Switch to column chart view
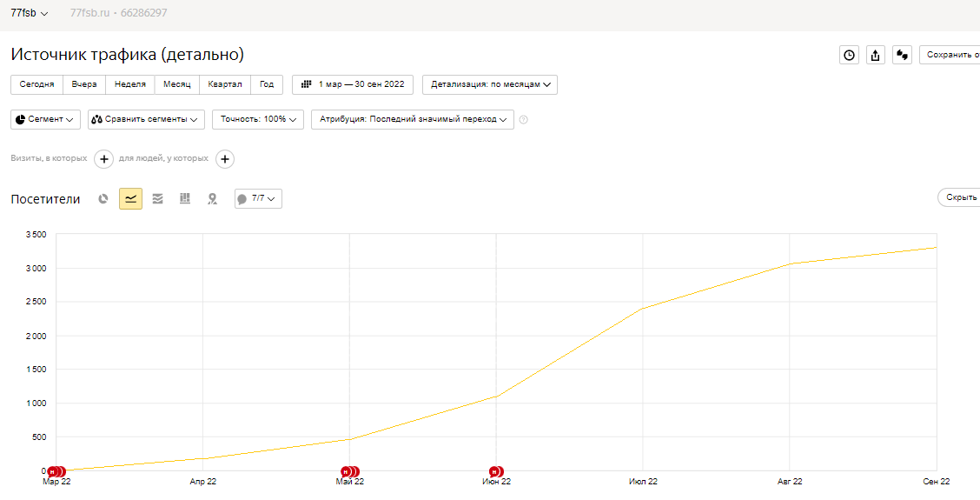Screen dimensions: 980x500 184,199
